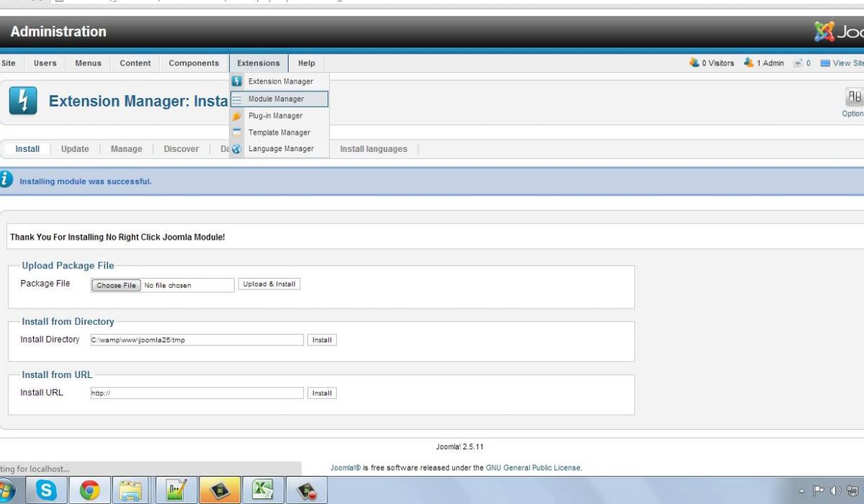Image resolution: width=864 pixels, height=504 pixels.
Task: Click the 'Installing module was successful.' message
Action: (86, 181)
